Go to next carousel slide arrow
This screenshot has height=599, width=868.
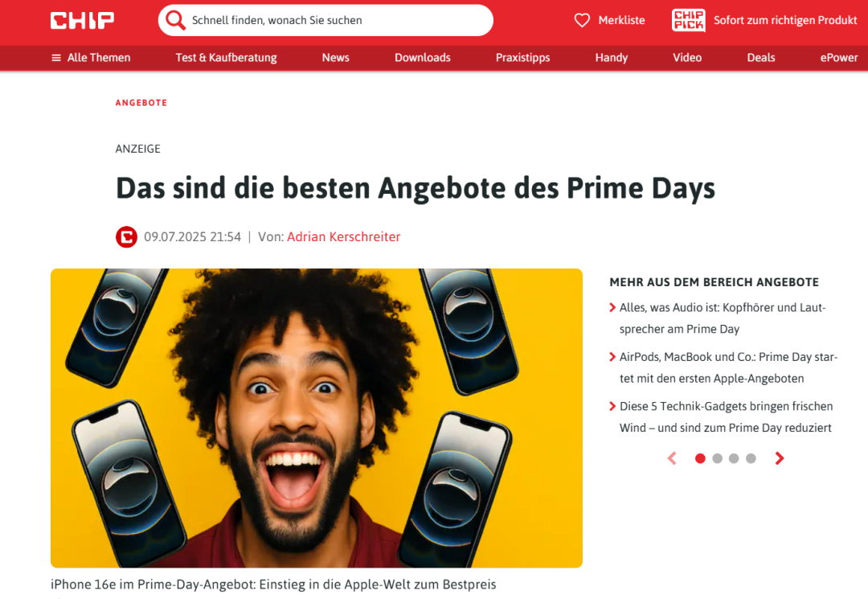point(780,458)
